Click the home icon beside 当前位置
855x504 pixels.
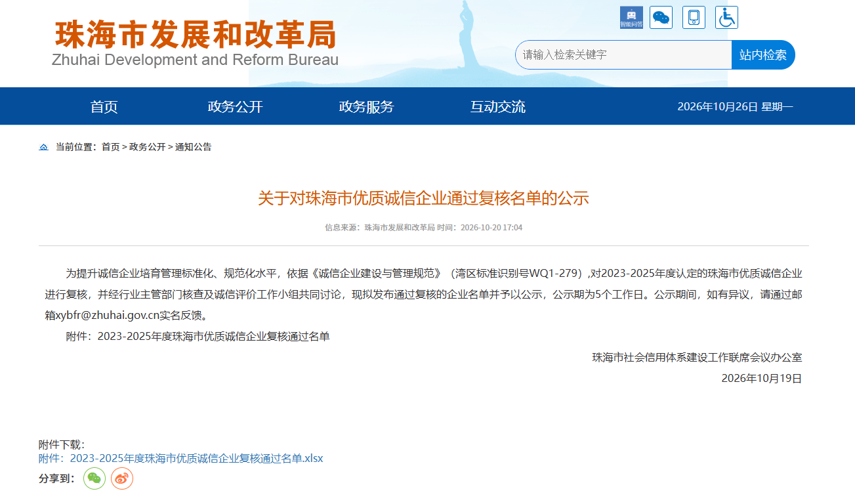pyautogui.click(x=44, y=147)
